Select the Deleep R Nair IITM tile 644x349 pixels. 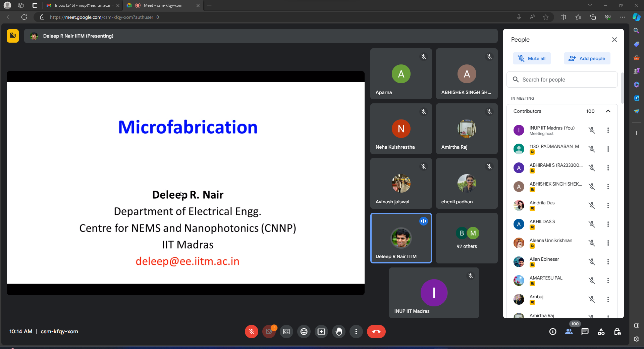401,238
